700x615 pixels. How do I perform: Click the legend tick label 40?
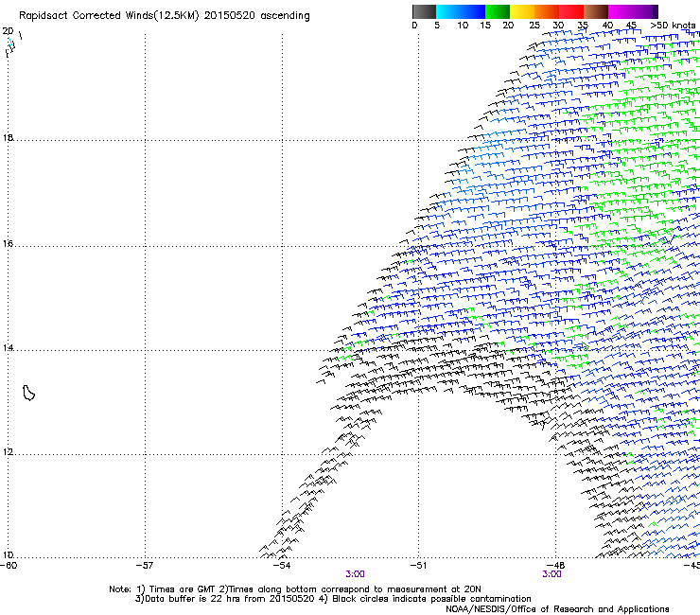click(607, 26)
